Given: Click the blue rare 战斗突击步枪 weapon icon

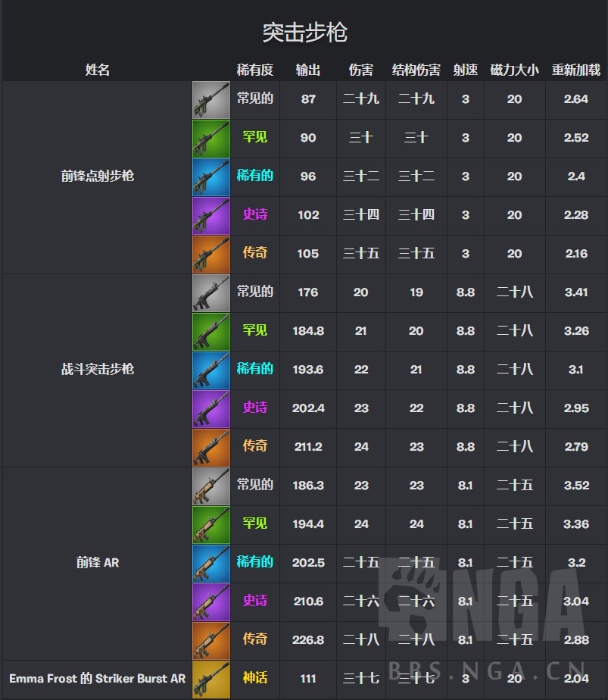Looking at the screenshot, I should click(211, 370).
